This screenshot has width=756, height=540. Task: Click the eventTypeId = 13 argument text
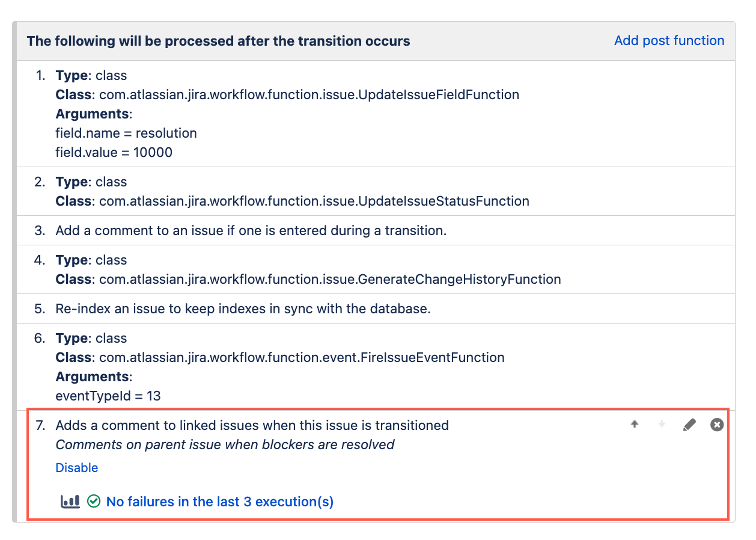click(x=108, y=396)
